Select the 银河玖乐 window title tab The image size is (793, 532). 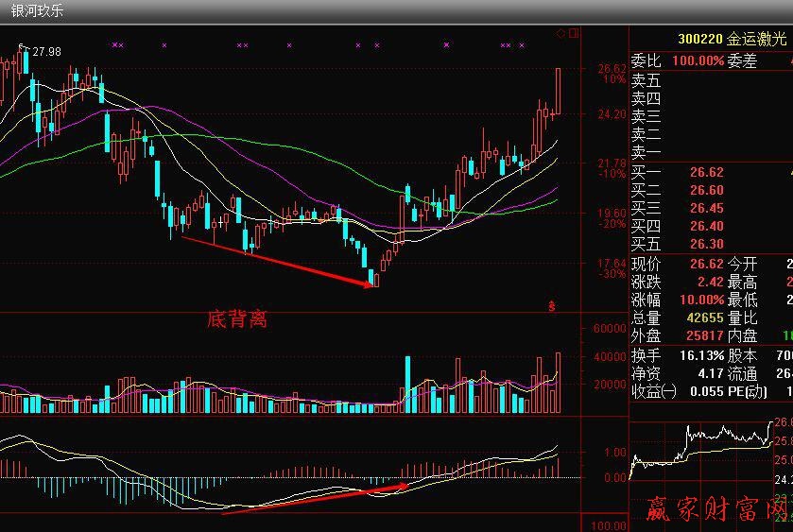(38, 11)
